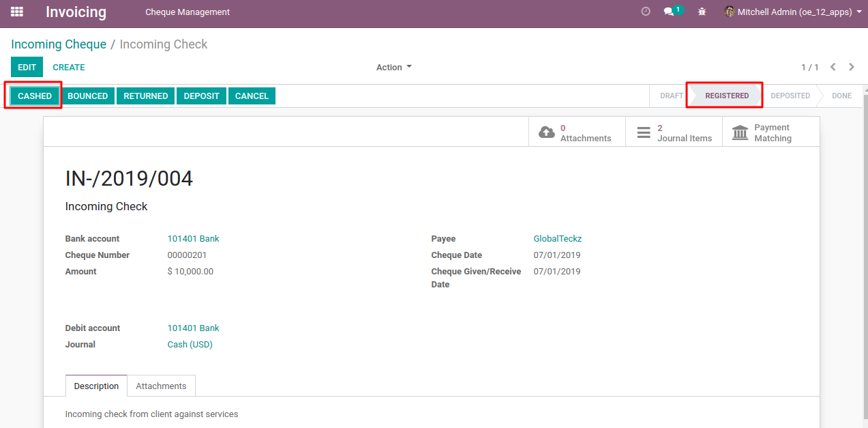
Task: Select the Deposited status stage
Action: tap(790, 96)
